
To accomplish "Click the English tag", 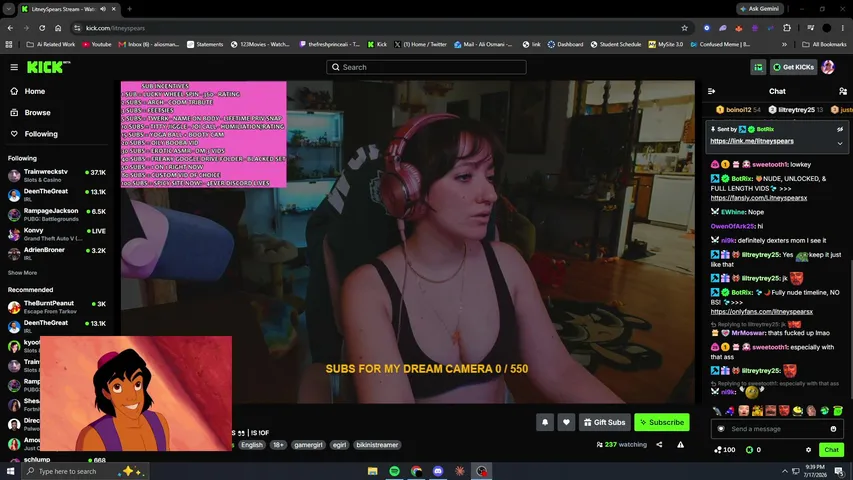I will click(x=252, y=445).
